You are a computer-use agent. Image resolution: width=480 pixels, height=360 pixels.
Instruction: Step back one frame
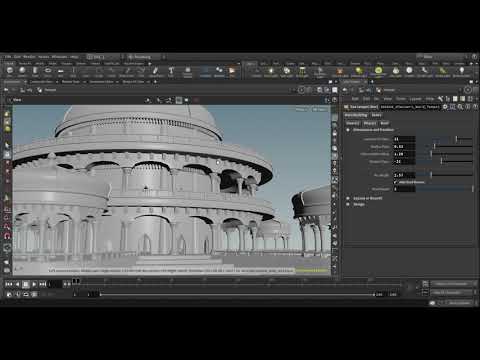[x=17, y=284]
